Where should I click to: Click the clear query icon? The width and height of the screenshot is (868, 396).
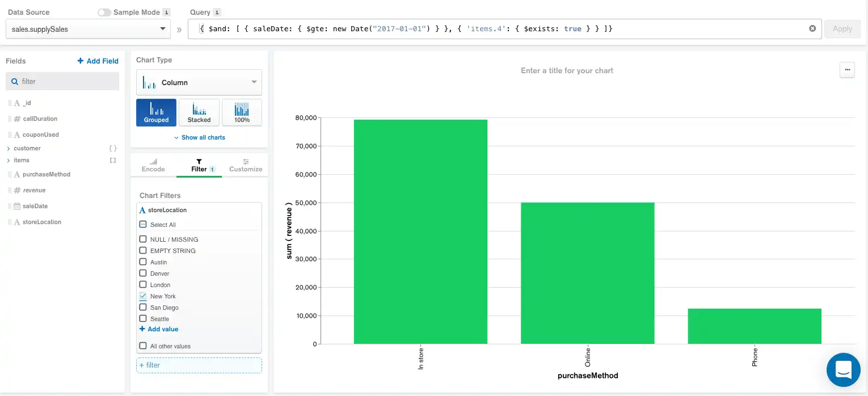coord(812,28)
